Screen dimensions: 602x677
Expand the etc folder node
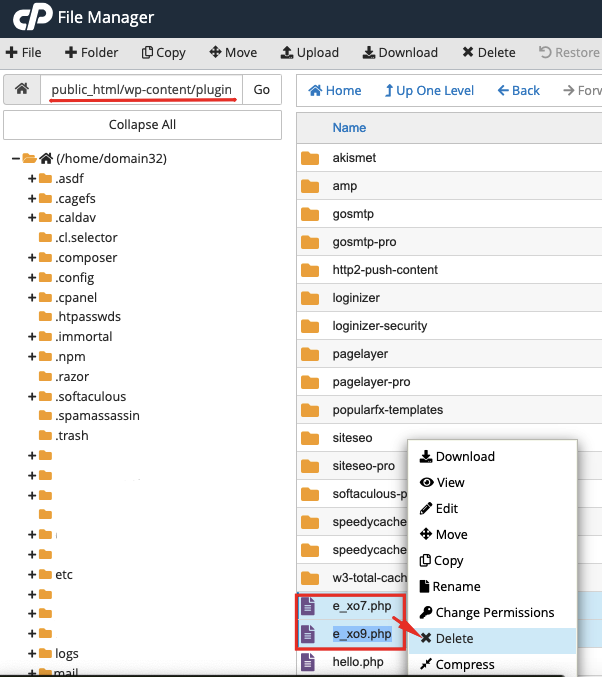click(x=32, y=574)
